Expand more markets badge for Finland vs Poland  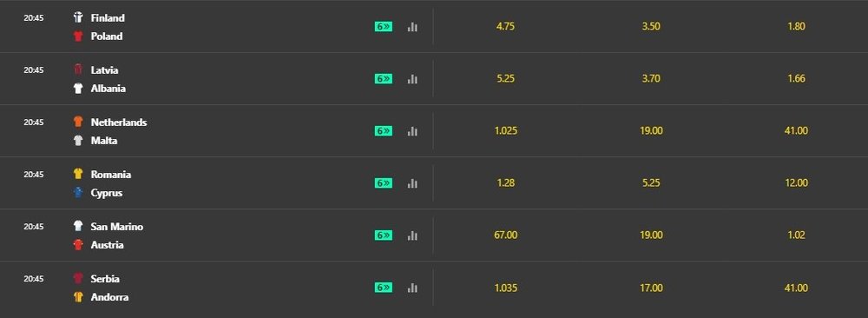[384, 27]
